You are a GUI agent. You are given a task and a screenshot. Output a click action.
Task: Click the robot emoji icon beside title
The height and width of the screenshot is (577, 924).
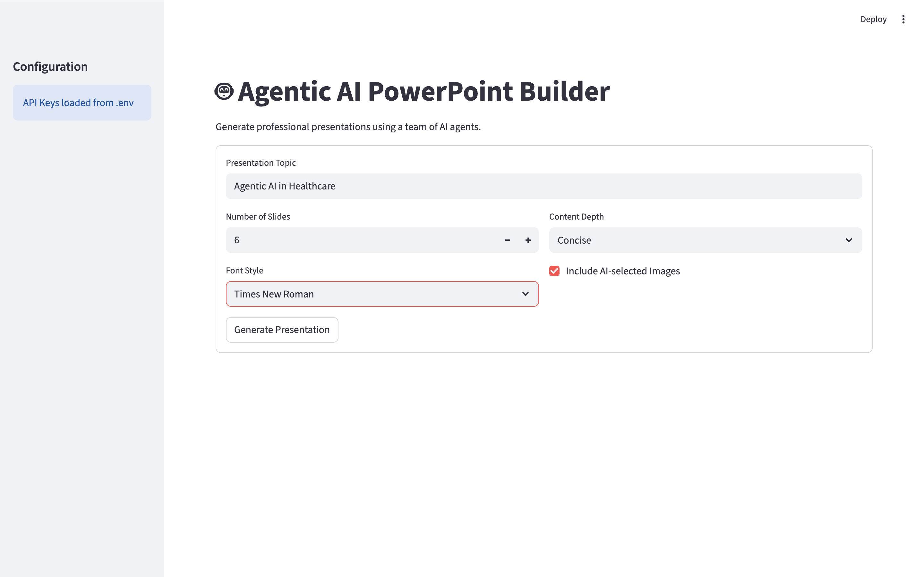(x=224, y=92)
